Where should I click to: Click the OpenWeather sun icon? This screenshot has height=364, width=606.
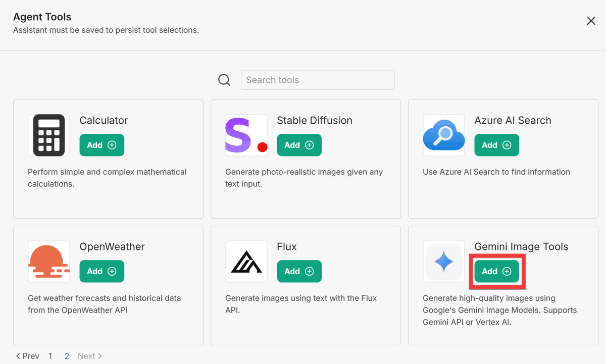(x=49, y=262)
